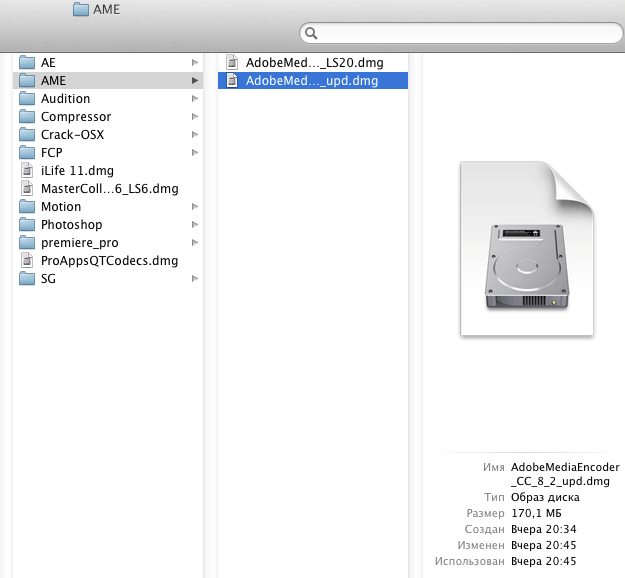
Task: Select the MasterColl…6_LS6.dmg file name
Action: pos(110,189)
